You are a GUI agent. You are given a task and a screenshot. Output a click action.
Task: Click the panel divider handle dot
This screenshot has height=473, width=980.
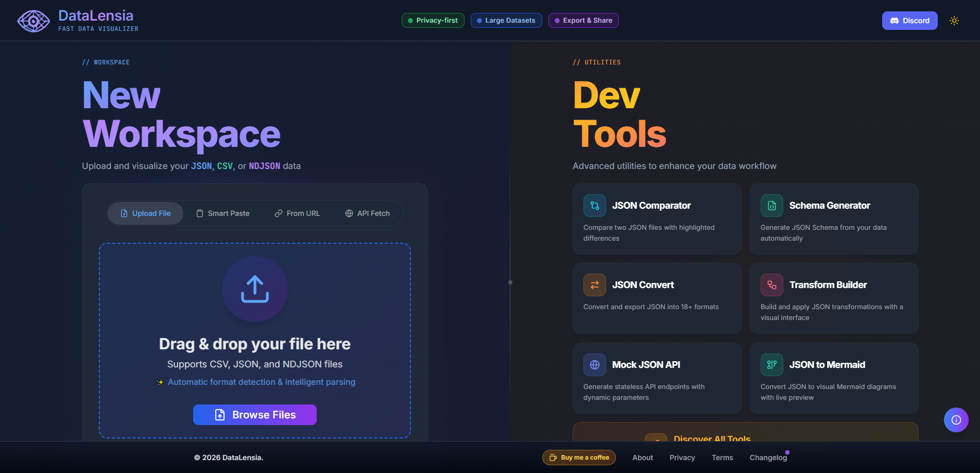point(510,282)
